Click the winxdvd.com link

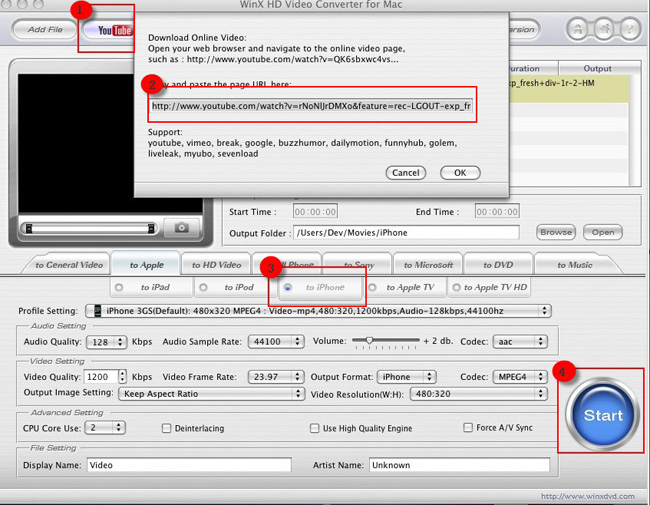point(587,496)
